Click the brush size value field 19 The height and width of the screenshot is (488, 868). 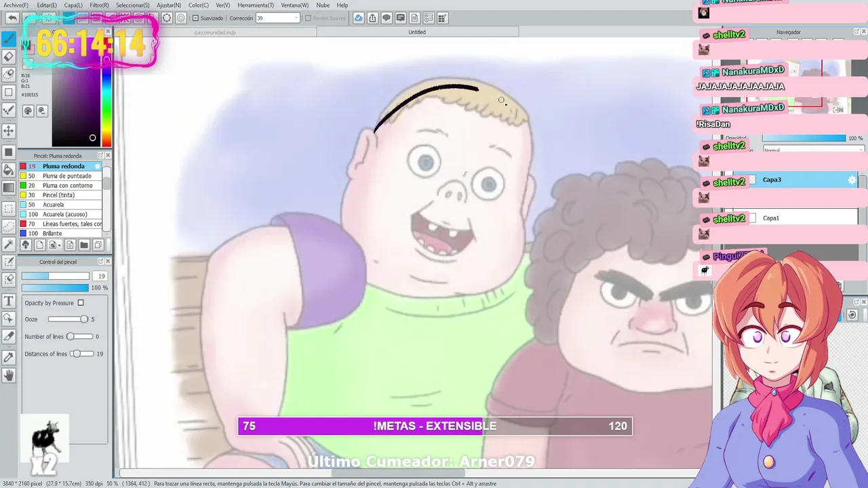tap(100, 276)
